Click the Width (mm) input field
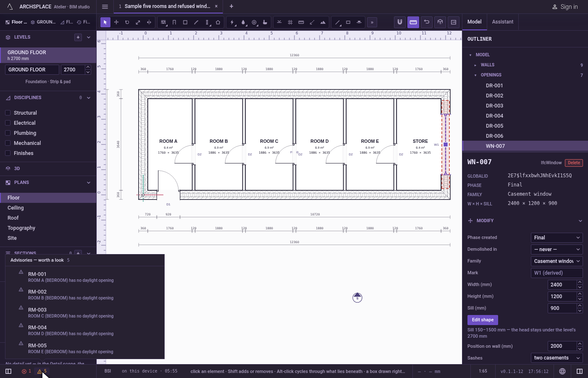Viewport: 588px width, 378px height. (x=562, y=285)
